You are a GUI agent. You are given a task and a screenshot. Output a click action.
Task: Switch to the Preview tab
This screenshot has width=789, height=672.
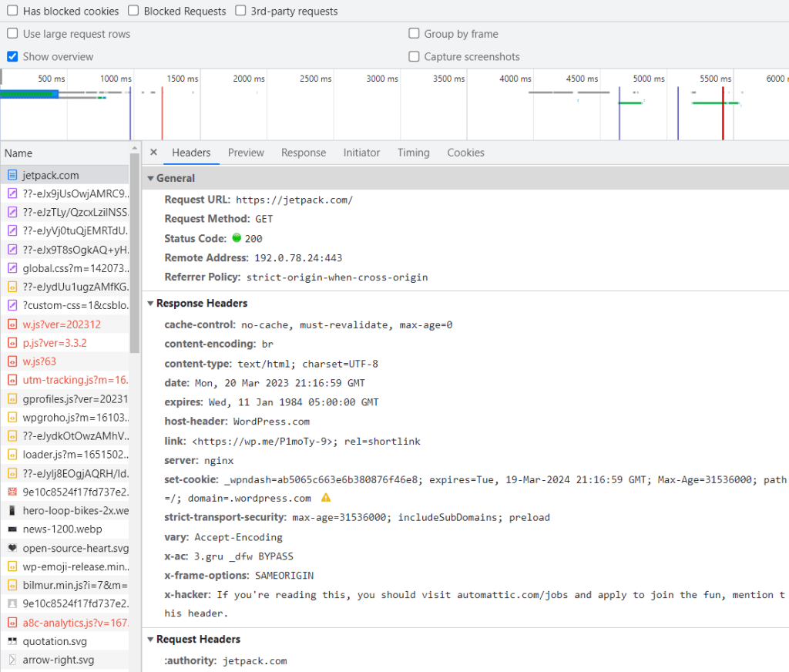pyautogui.click(x=246, y=153)
